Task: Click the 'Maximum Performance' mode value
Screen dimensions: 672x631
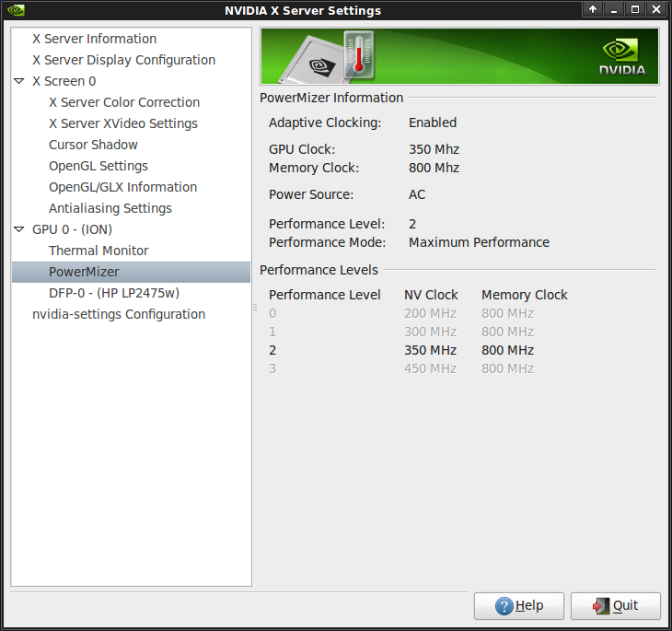Action: pyautogui.click(x=479, y=242)
